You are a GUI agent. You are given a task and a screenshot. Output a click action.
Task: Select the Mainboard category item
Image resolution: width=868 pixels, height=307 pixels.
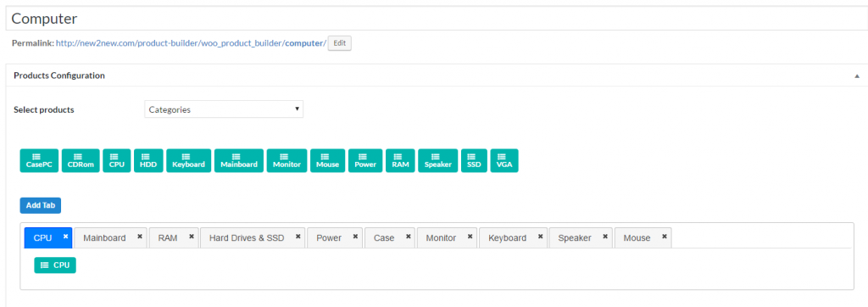click(238, 160)
